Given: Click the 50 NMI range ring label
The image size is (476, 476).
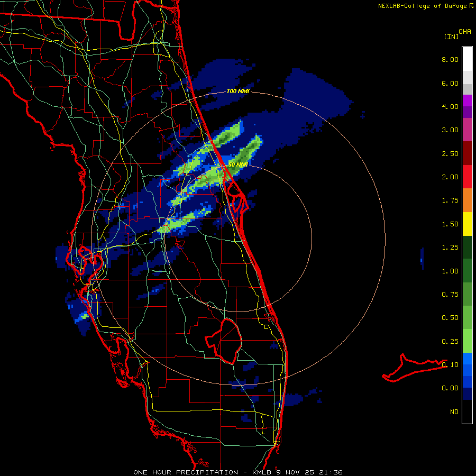Looking at the screenshot, I should coord(238,164).
